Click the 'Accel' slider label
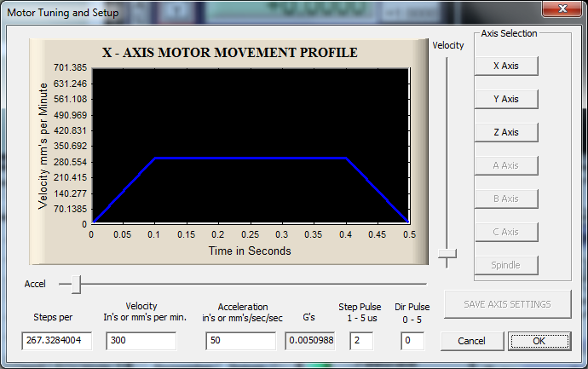 (35, 284)
